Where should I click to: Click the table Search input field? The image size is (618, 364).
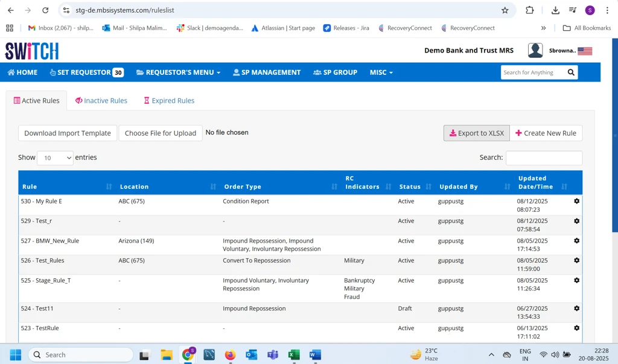coord(544,158)
